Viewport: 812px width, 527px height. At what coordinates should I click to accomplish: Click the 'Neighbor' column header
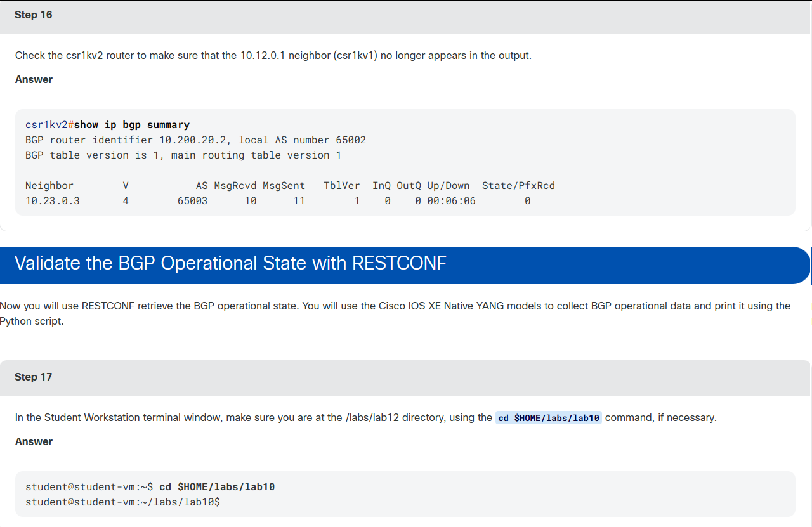(49, 186)
